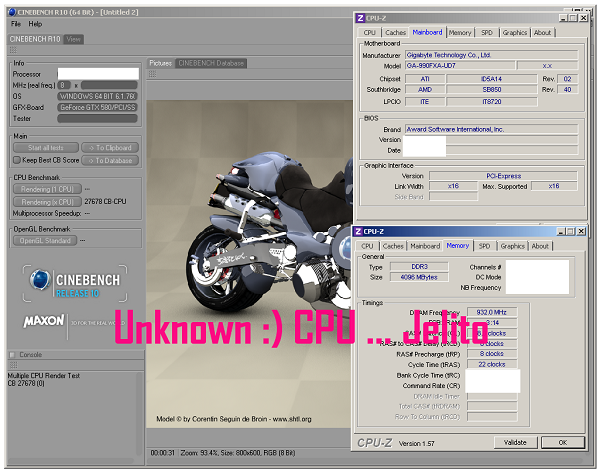Start the OpenGL Standard benchmark
600x474 pixels.
coord(45,241)
